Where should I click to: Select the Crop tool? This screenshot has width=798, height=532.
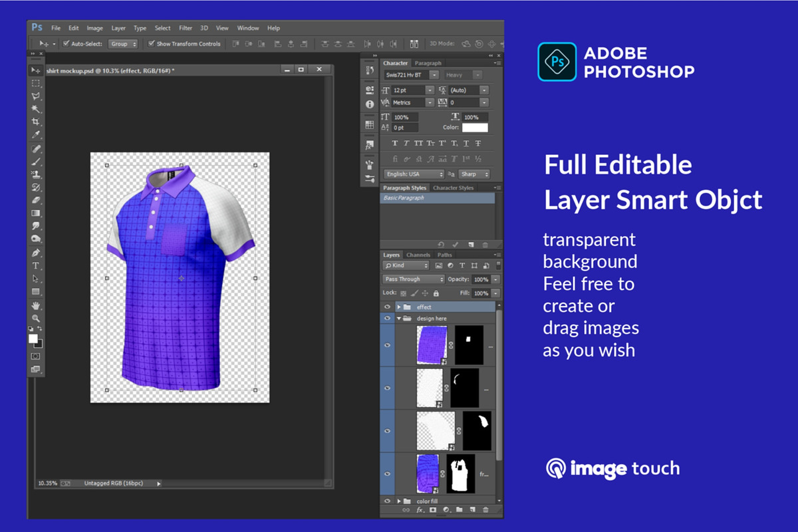36,122
